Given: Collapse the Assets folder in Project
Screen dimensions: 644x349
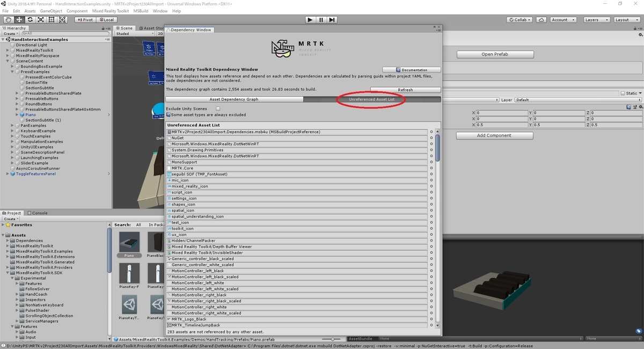Looking at the screenshot, I should pyautogui.click(x=3, y=235).
